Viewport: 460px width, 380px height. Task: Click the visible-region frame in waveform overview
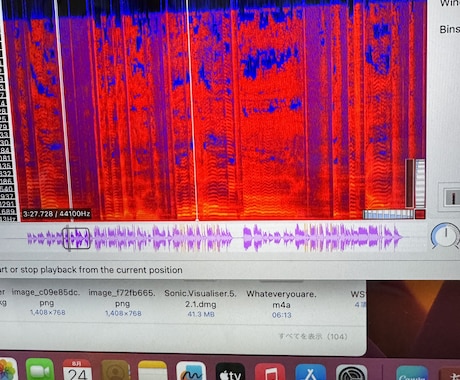point(76,238)
